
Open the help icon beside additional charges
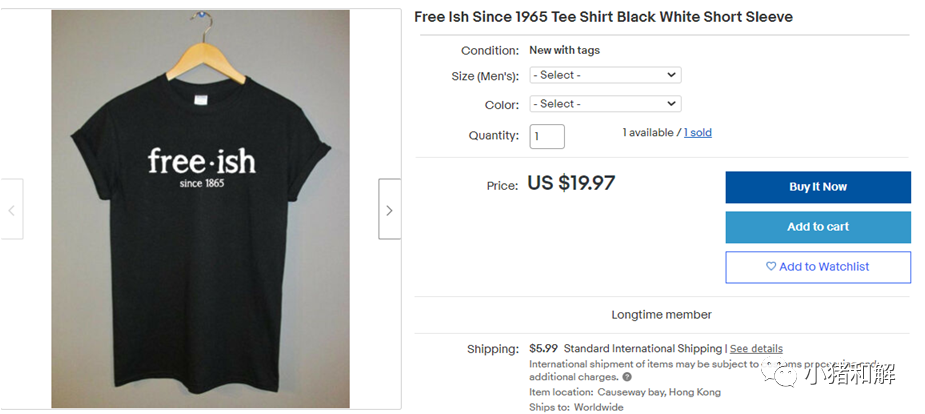627,377
